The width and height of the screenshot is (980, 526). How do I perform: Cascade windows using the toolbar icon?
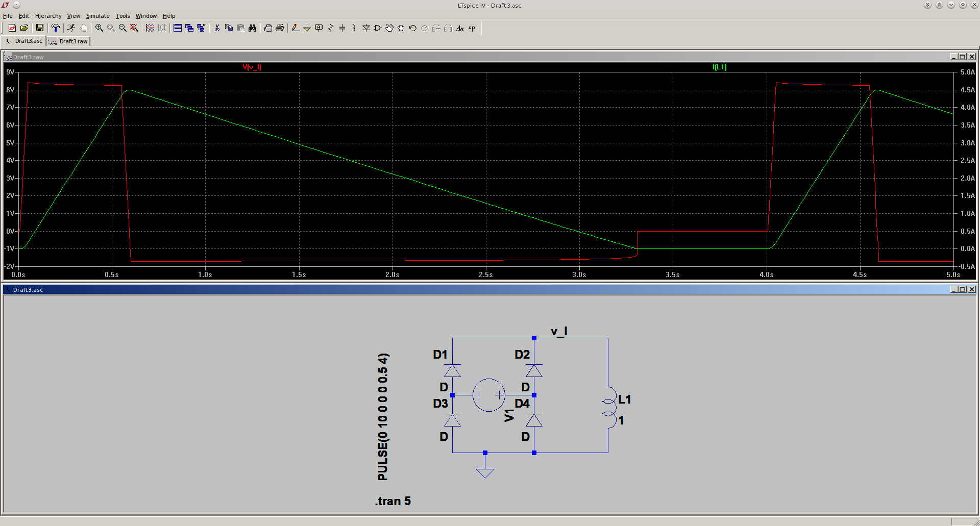click(189, 28)
